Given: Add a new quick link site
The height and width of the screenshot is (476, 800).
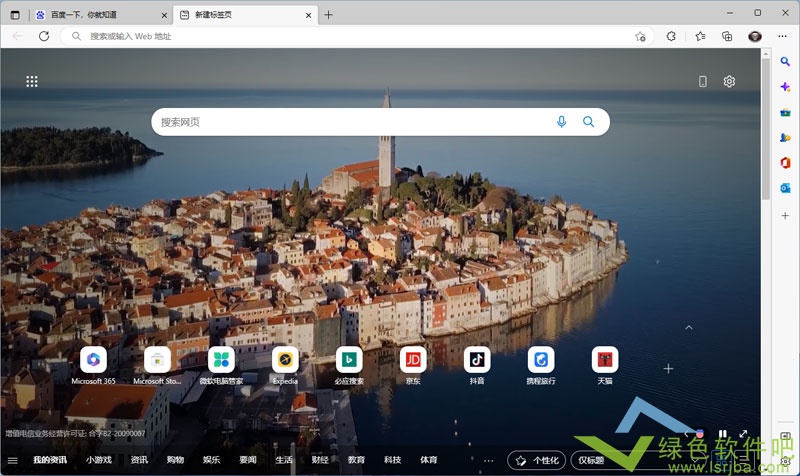Looking at the screenshot, I should [x=668, y=368].
